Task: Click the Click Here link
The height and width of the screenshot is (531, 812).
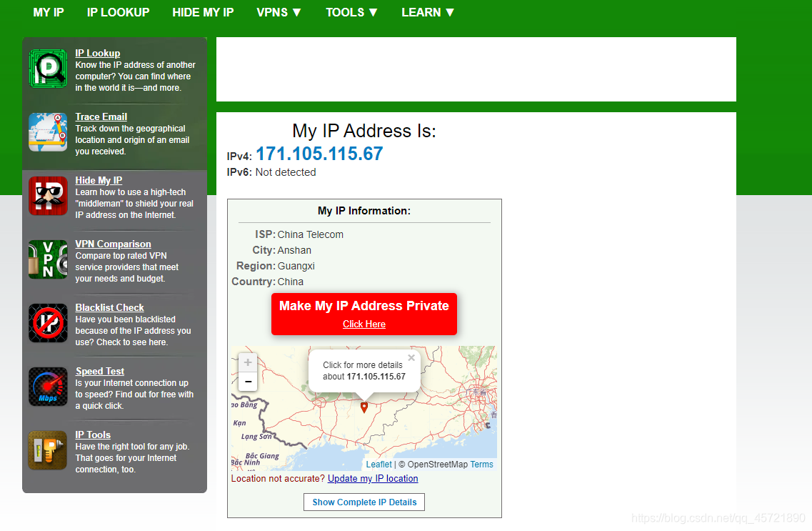Action: (364, 324)
